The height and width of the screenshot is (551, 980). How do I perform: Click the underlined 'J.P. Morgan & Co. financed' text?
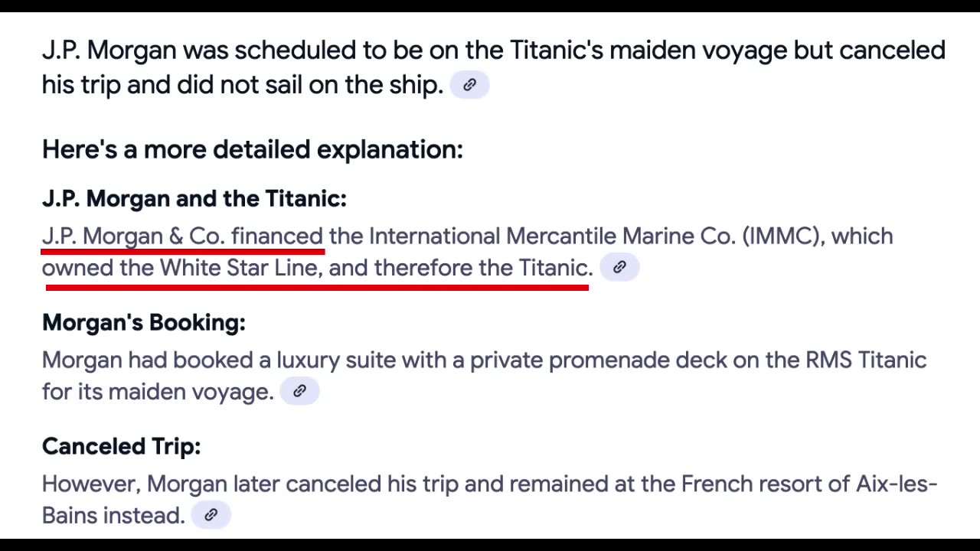(x=182, y=236)
